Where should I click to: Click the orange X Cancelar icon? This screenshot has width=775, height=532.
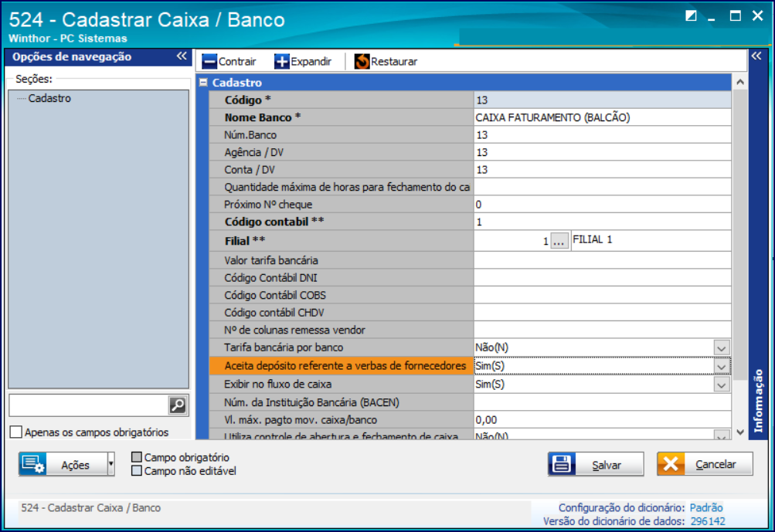coord(671,464)
